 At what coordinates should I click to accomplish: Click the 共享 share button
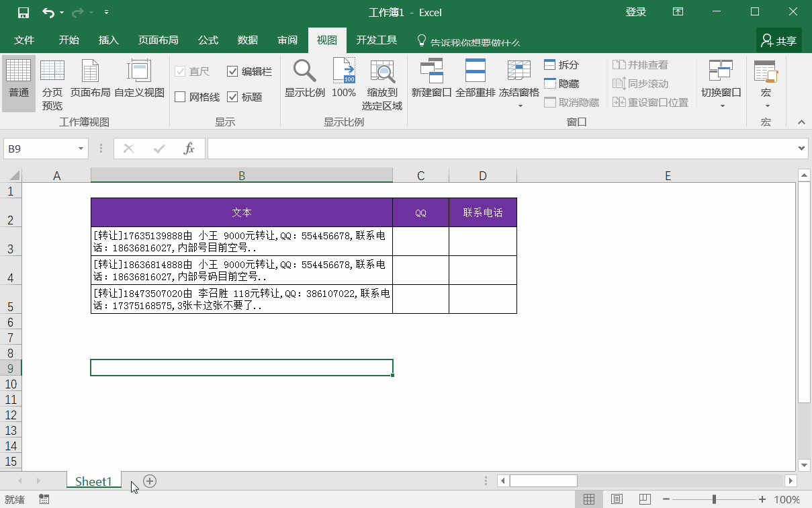pyautogui.click(x=779, y=41)
